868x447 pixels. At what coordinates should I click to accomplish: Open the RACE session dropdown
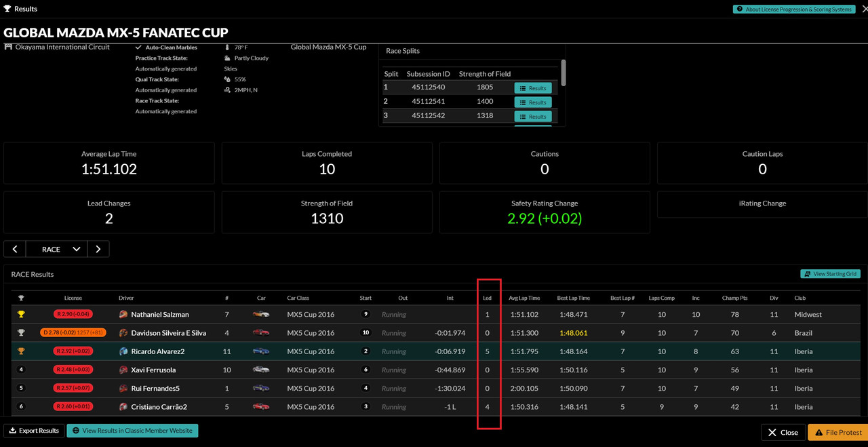click(x=57, y=249)
